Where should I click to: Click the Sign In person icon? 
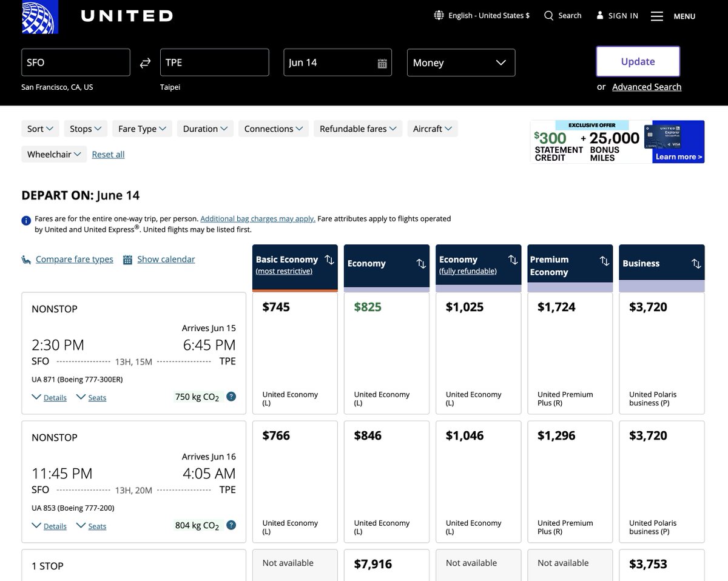(x=600, y=16)
